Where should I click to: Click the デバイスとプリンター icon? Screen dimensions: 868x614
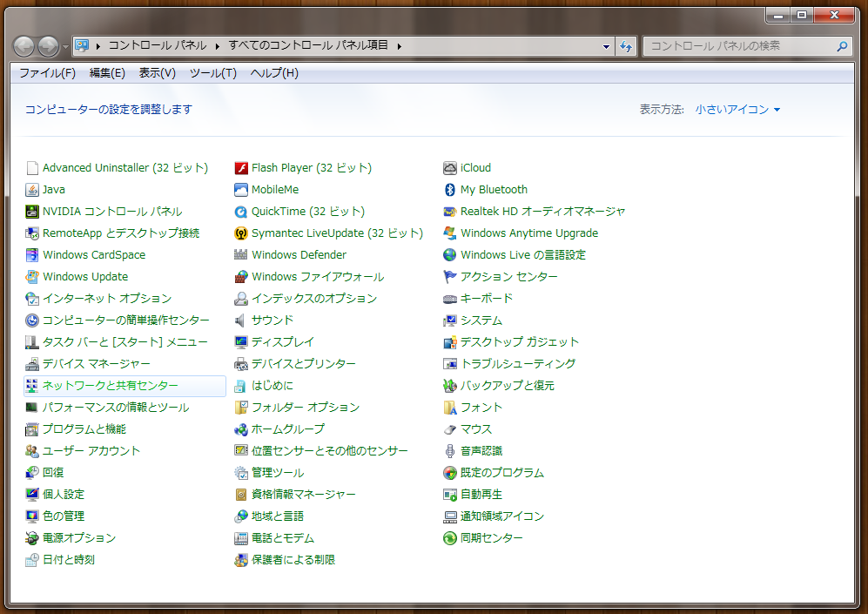pos(241,364)
